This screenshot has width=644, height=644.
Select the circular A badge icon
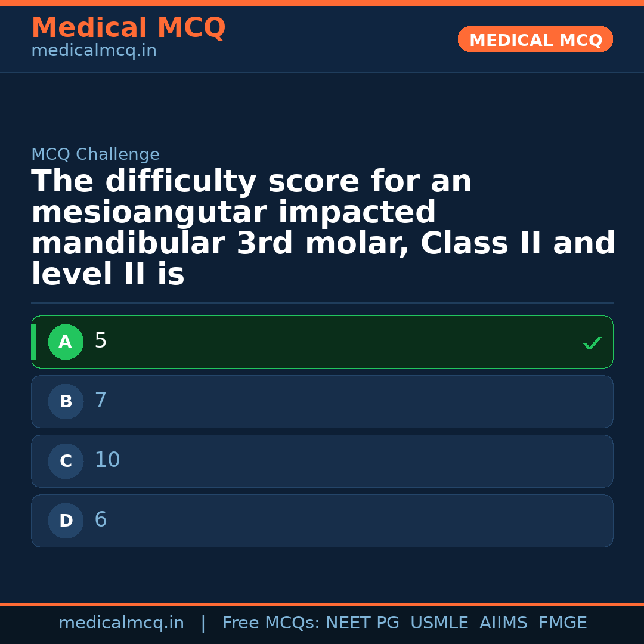(66, 342)
